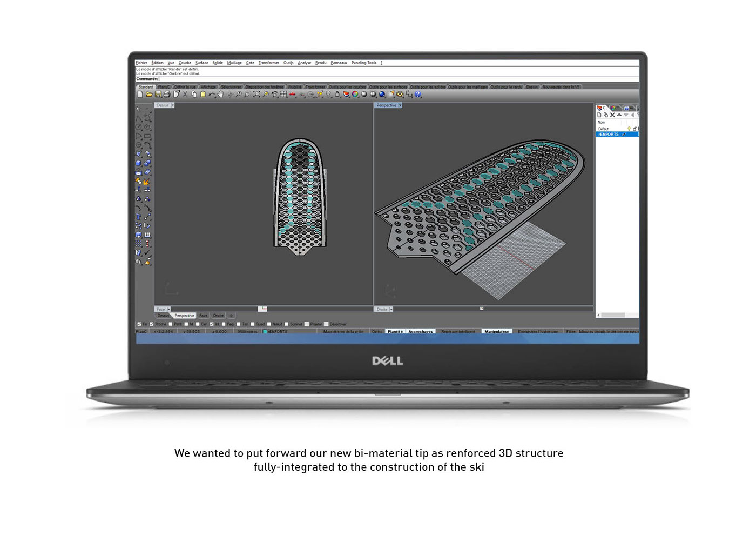Click the Imprimer printer icon
The image size is (756, 535).
pyautogui.click(x=166, y=94)
